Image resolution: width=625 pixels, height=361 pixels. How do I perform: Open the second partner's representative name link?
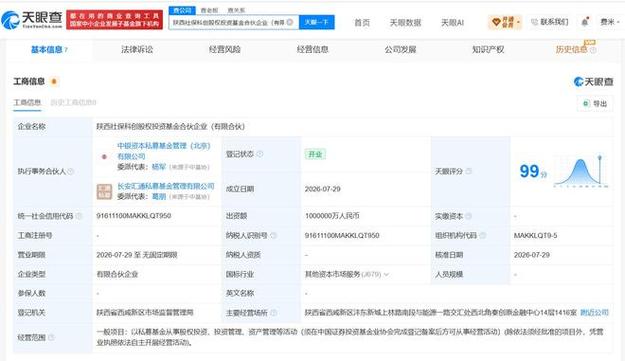(x=159, y=196)
